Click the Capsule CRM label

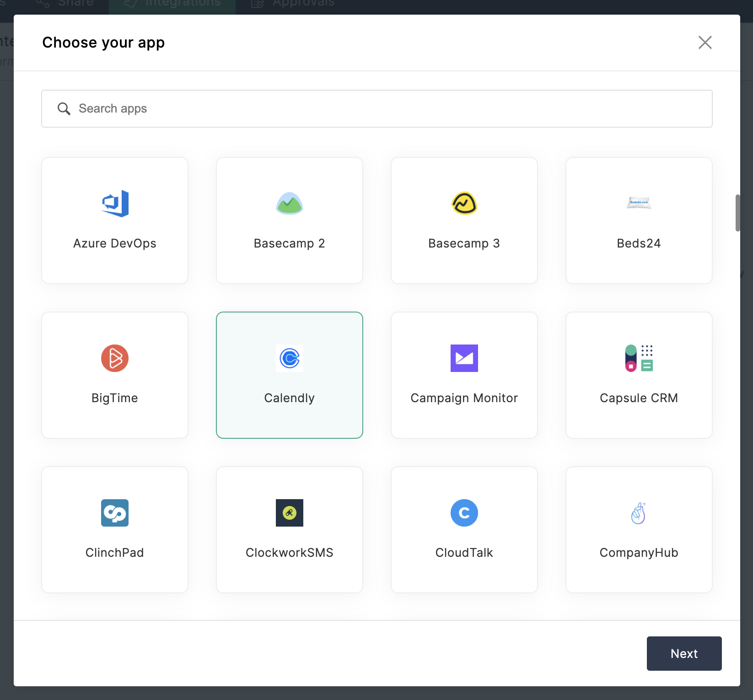tap(639, 398)
